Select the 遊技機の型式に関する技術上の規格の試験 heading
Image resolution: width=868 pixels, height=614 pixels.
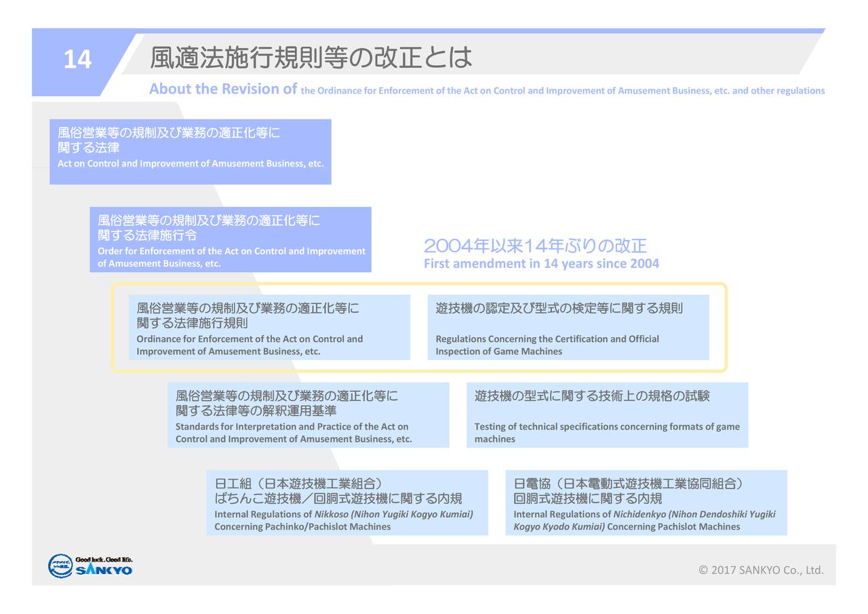[591, 396]
